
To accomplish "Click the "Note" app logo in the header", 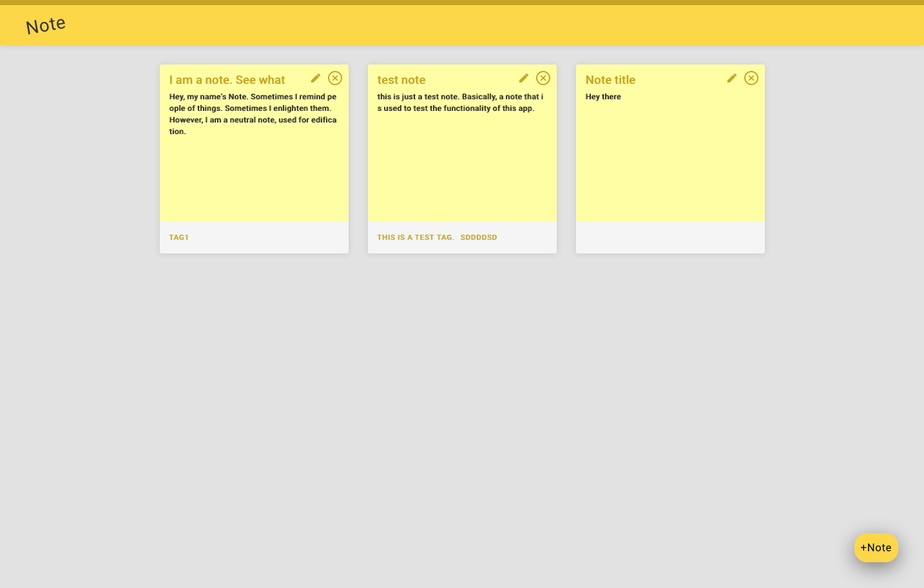I will click(x=46, y=26).
